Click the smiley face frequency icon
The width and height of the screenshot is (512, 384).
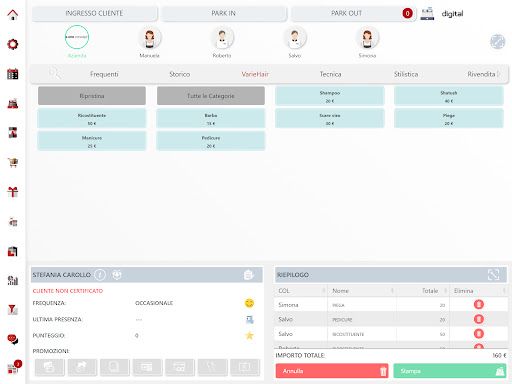point(249,303)
